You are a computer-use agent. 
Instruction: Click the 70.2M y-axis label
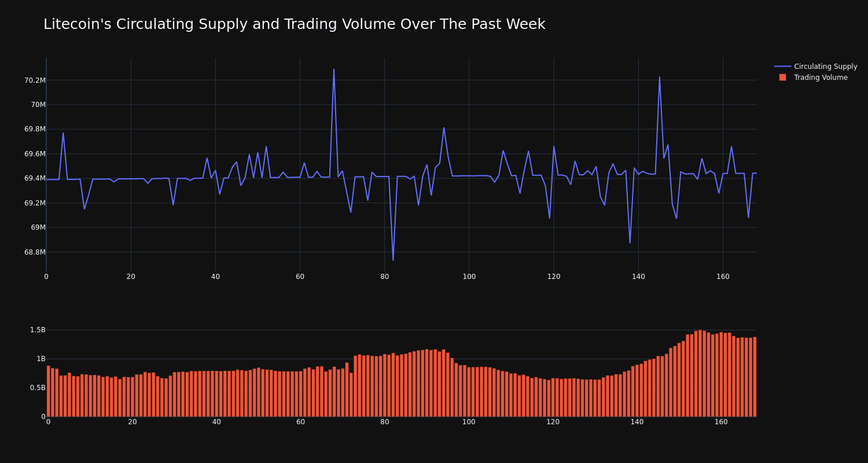point(35,80)
